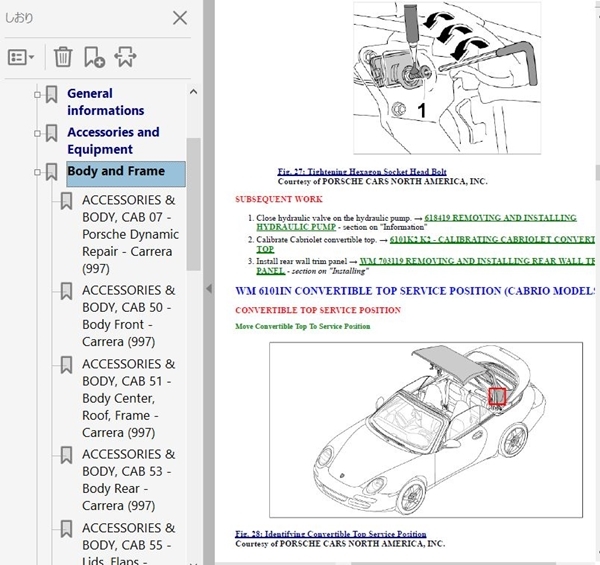Viewport: 600px width, 565px height.
Task: Open CAB 07 Porsche Dynamic Repair bookmark
Action: point(130,234)
